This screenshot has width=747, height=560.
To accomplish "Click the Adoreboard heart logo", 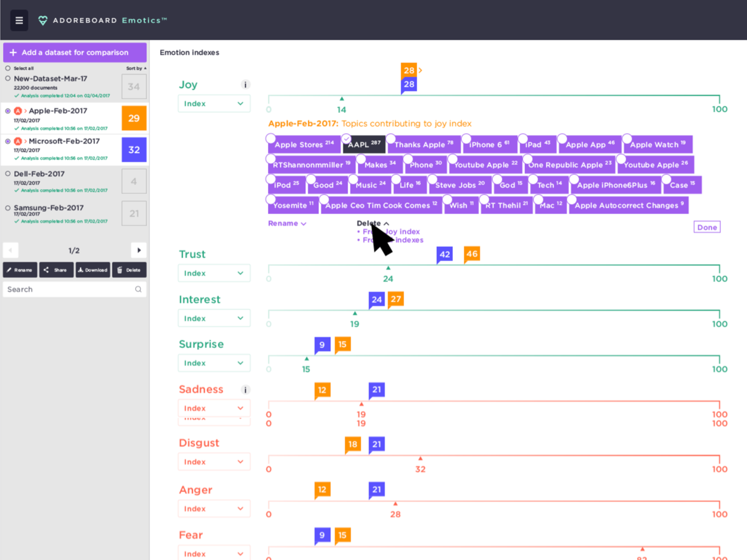I will 43,20.
